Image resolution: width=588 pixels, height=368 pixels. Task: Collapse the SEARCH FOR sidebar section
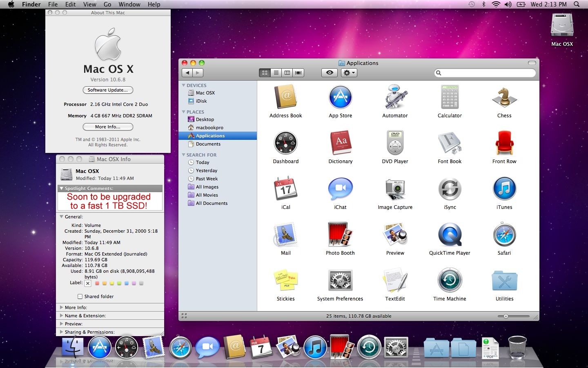click(x=183, y=155)
